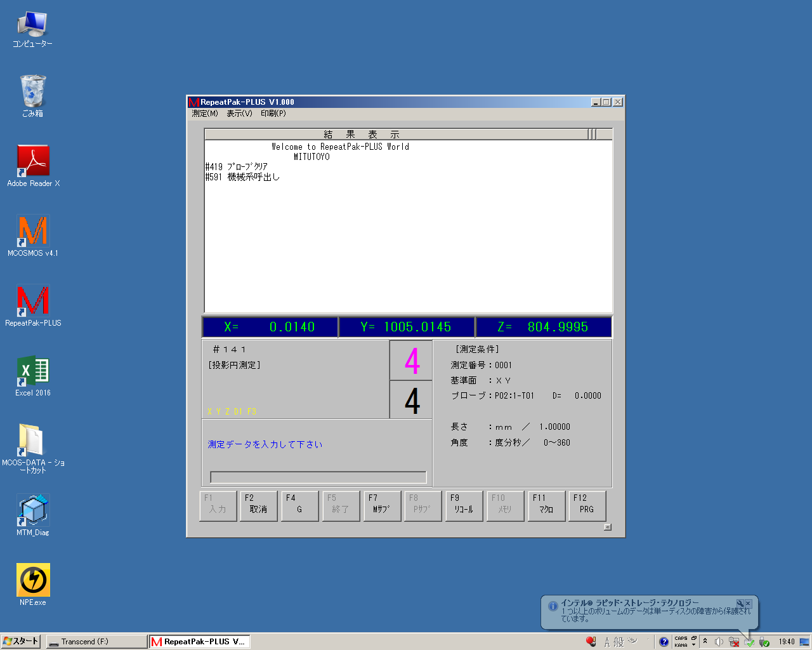
Task: Select the Adobe Reader X shortcut
Action: click(33, 165)
